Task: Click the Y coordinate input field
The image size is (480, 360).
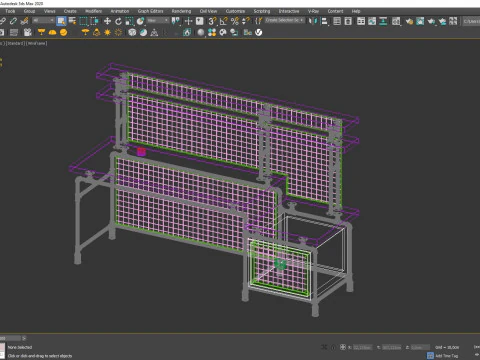Action: [x=392, y=347]
